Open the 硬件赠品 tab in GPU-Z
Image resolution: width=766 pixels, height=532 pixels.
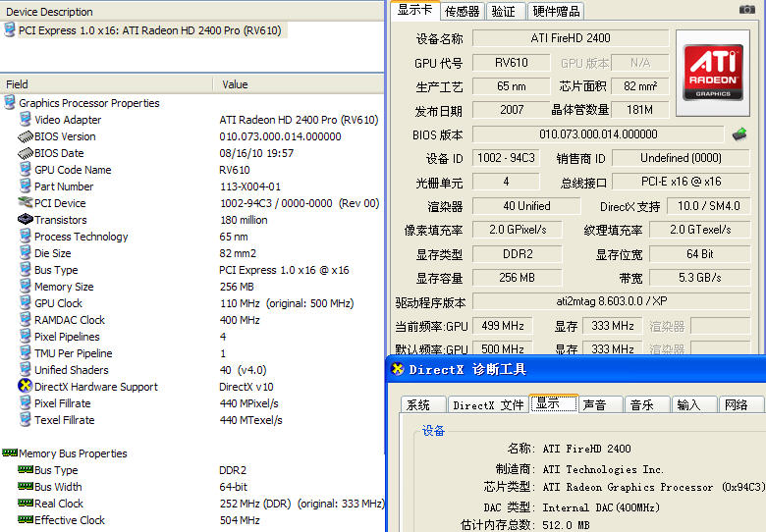(x=556, y=11)
